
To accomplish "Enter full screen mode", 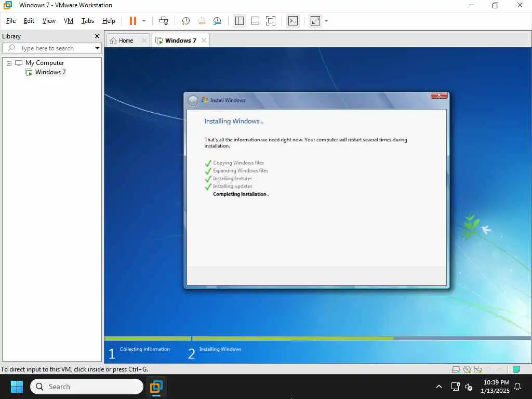I will point(270,21).
